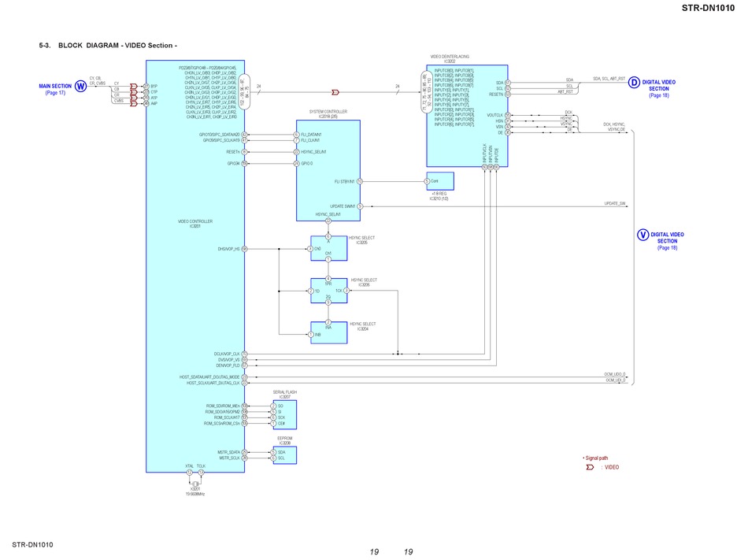Click the "TCLK" pin label
This screenshot has width=748, height=560.
pyautogui.click(x=201, y=466)
